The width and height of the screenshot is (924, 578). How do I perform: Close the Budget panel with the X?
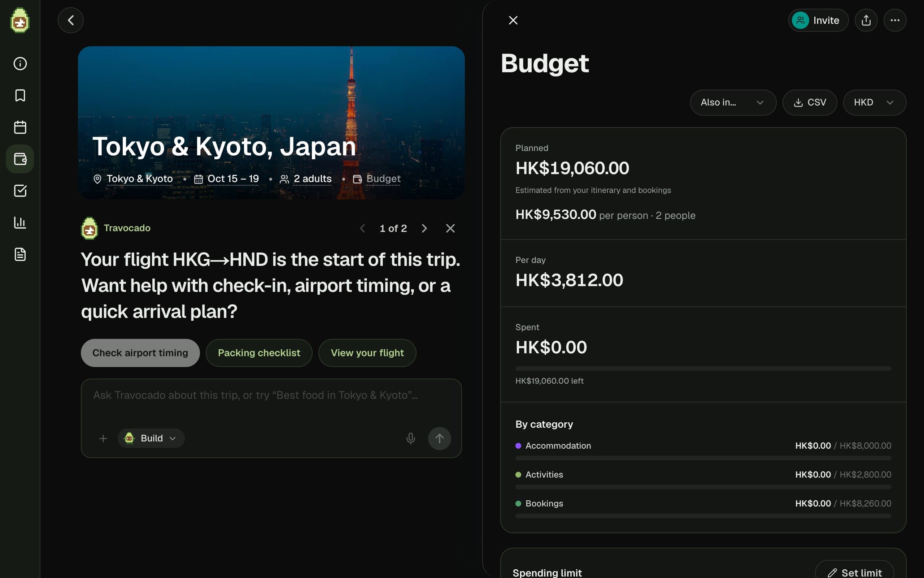click(513, 20)
